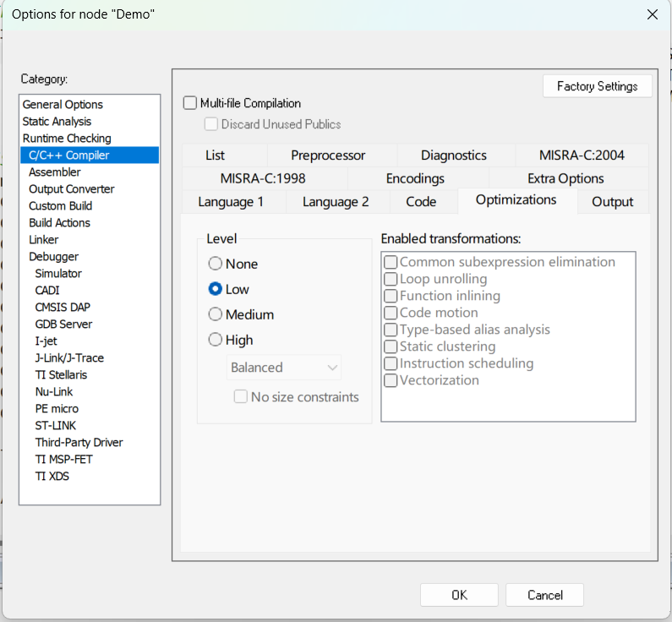Open the Balanced optimization dropdown
The width and height of the screenshot is (672, 622).
[284, 368]
